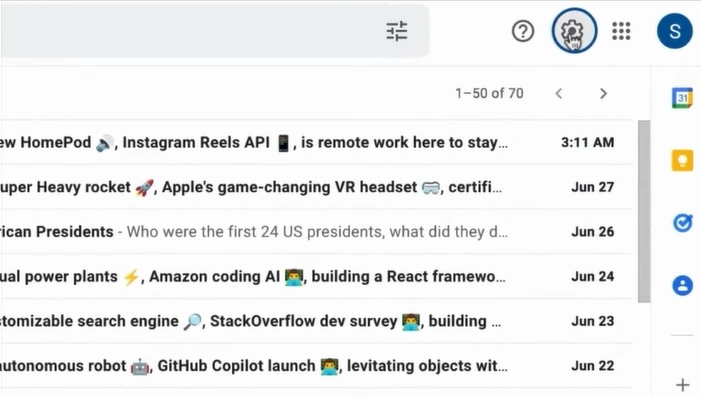Open Google Calendar side panel icon
The height and width of the screenshot is (397, 701).
coord(682,98)
